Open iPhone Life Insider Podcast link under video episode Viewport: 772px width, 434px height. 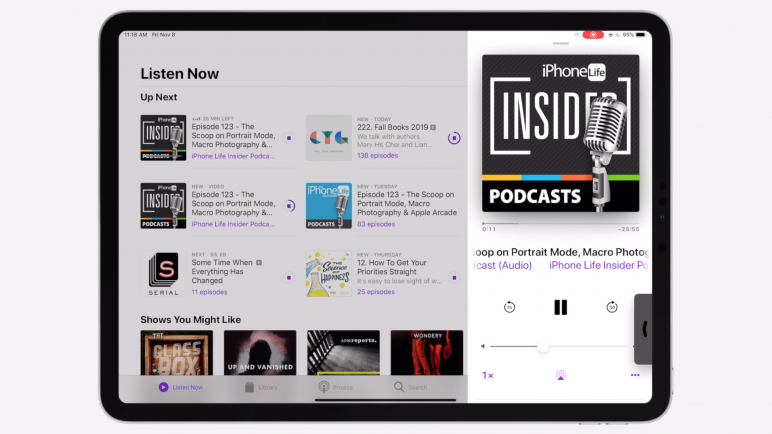[233, 224]
